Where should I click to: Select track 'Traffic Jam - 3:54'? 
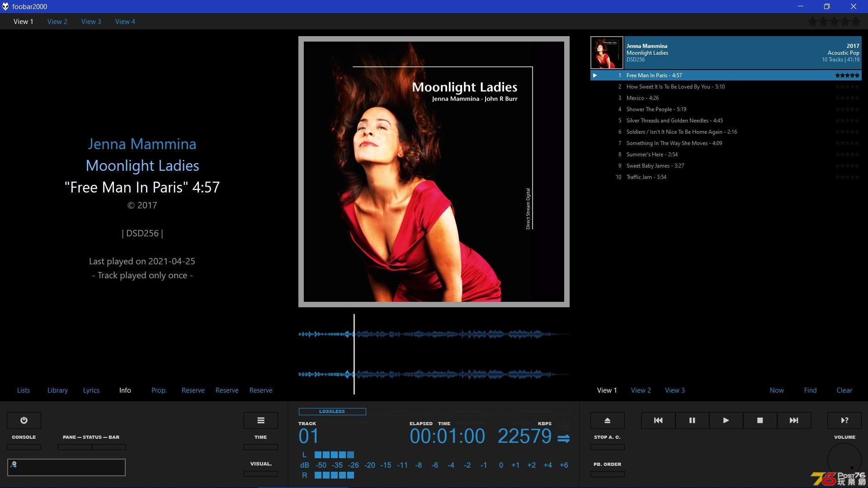tap(726, 177)
